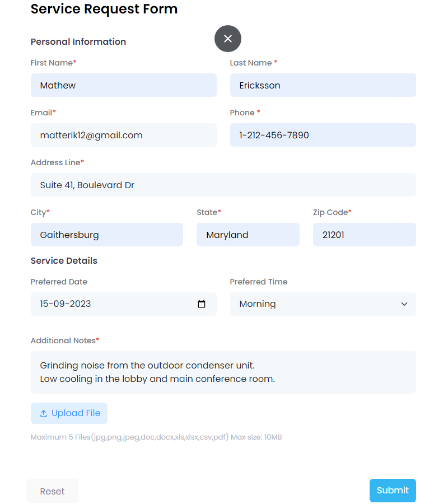The width and height of the screenshot is (448, 504).
Task: Focus the Zip Code field
Action: click(364, 235)
